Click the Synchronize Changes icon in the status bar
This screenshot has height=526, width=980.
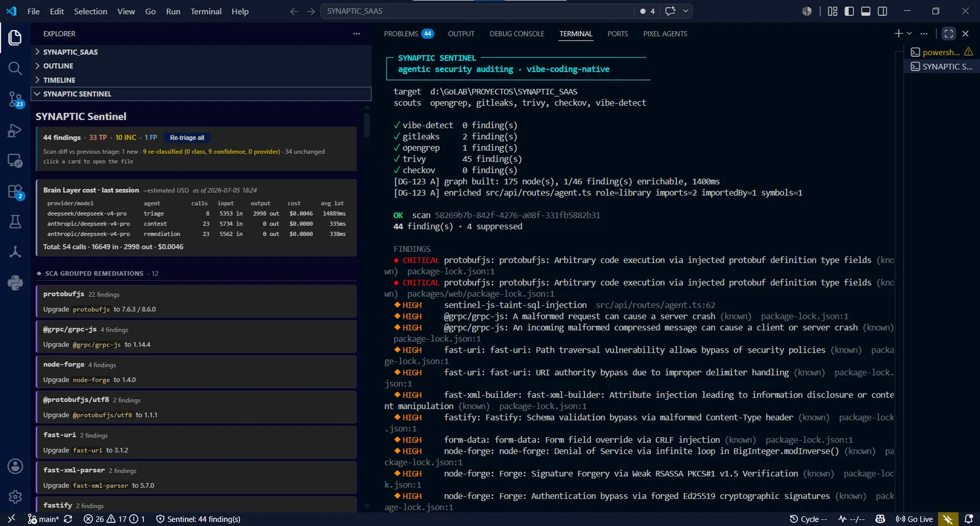coord(68,519)
